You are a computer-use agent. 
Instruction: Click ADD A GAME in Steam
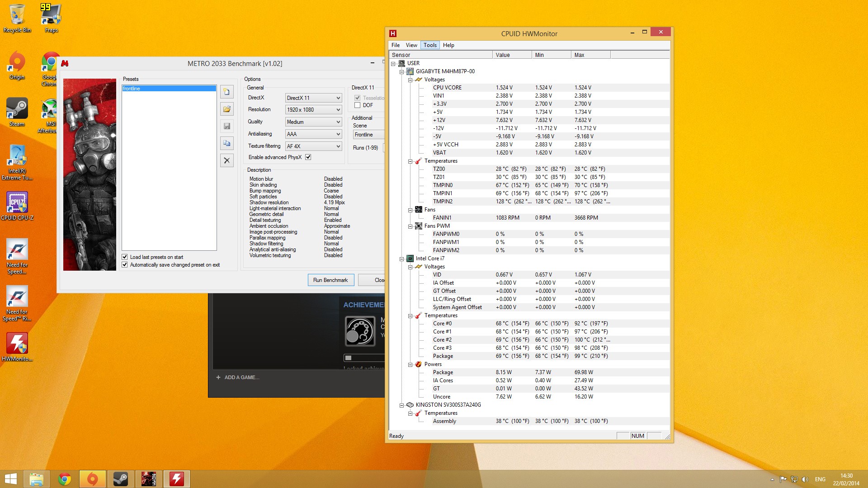(238, 378)
